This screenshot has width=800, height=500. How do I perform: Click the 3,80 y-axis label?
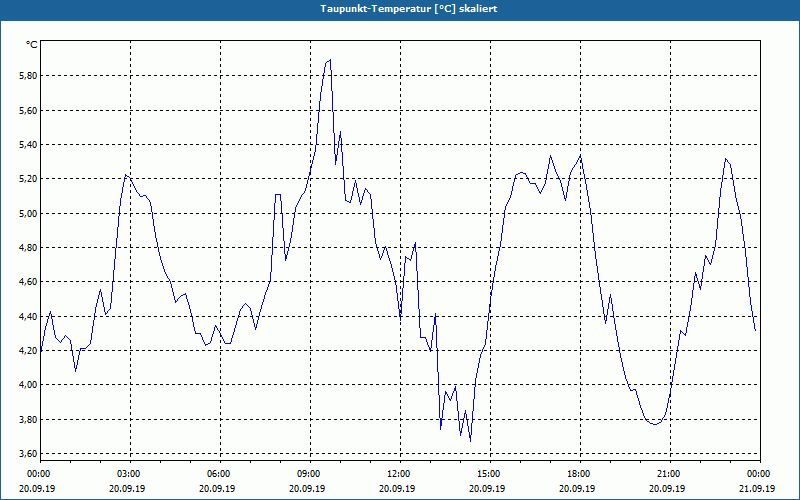[28, 419]
